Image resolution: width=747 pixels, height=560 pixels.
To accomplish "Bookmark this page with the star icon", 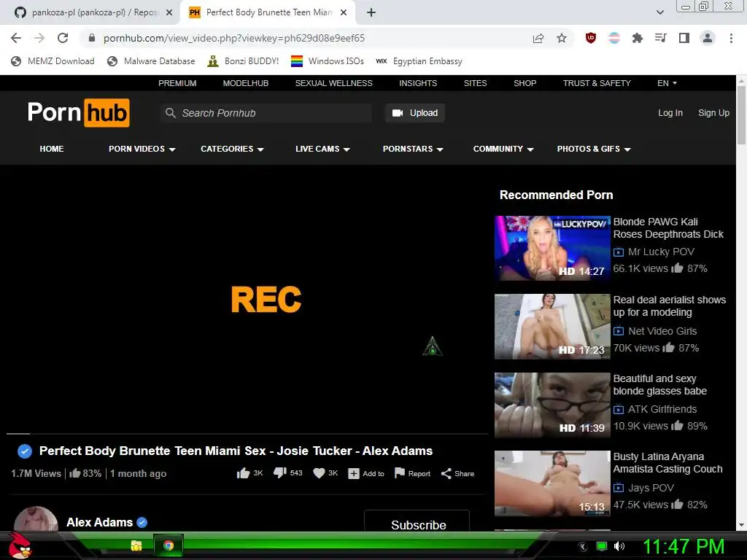I will tap(562, 38).
